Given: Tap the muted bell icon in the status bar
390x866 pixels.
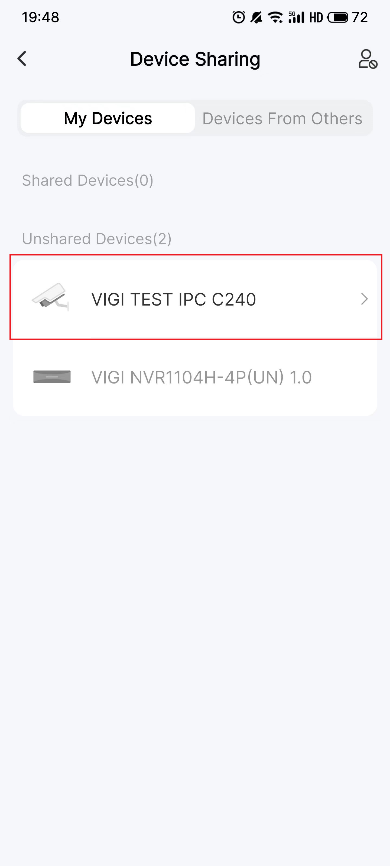Looking at the screenshot, I should tap(256, 18).
